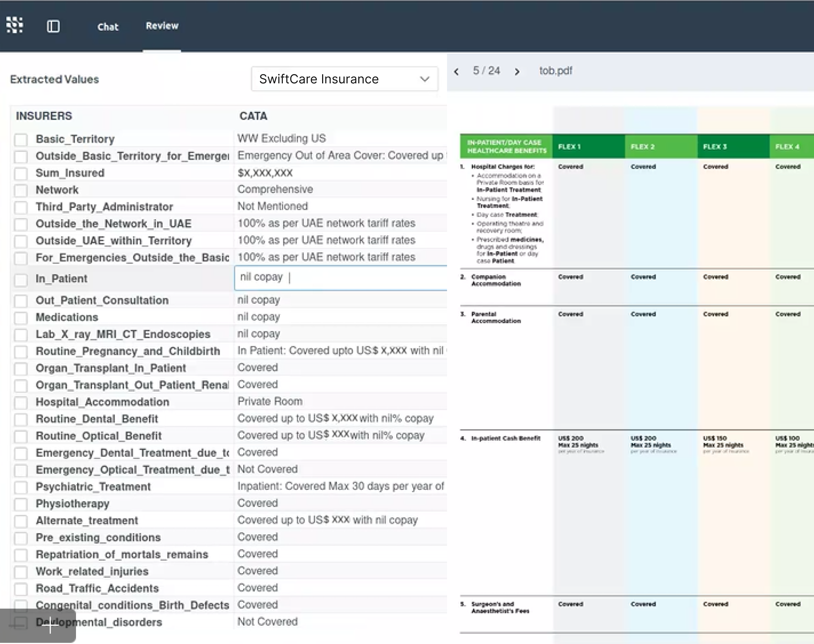Toggle the sidebar panel icon
Screen dimensions: 814x644
[53, 26]
